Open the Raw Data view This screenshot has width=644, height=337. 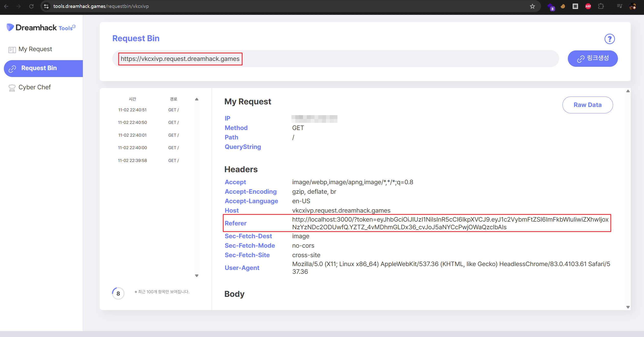pos(587,105)
